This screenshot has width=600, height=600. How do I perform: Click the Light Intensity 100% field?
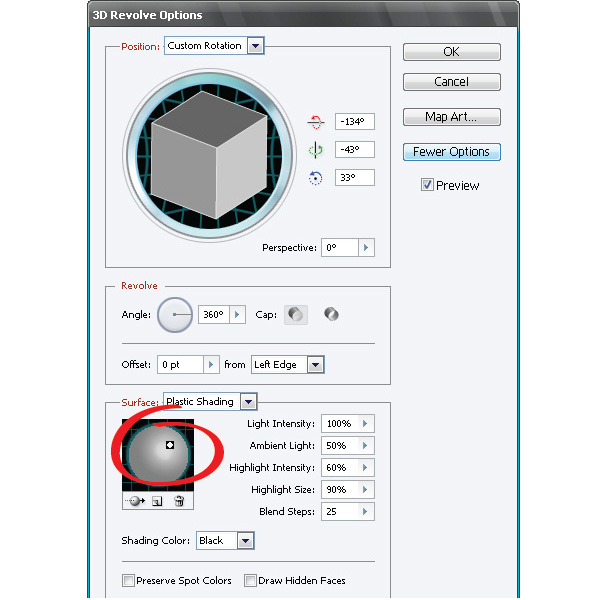[340, 424]
